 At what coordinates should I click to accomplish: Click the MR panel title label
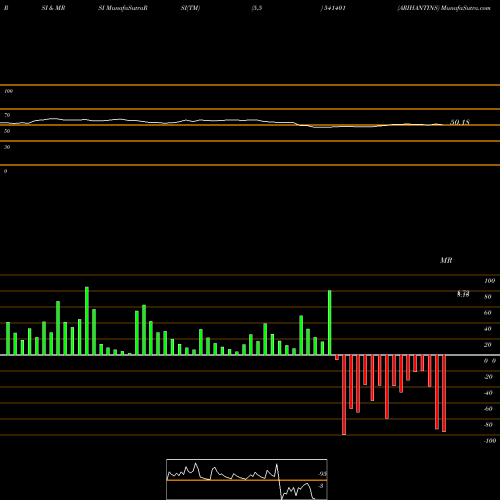point(446,260)
